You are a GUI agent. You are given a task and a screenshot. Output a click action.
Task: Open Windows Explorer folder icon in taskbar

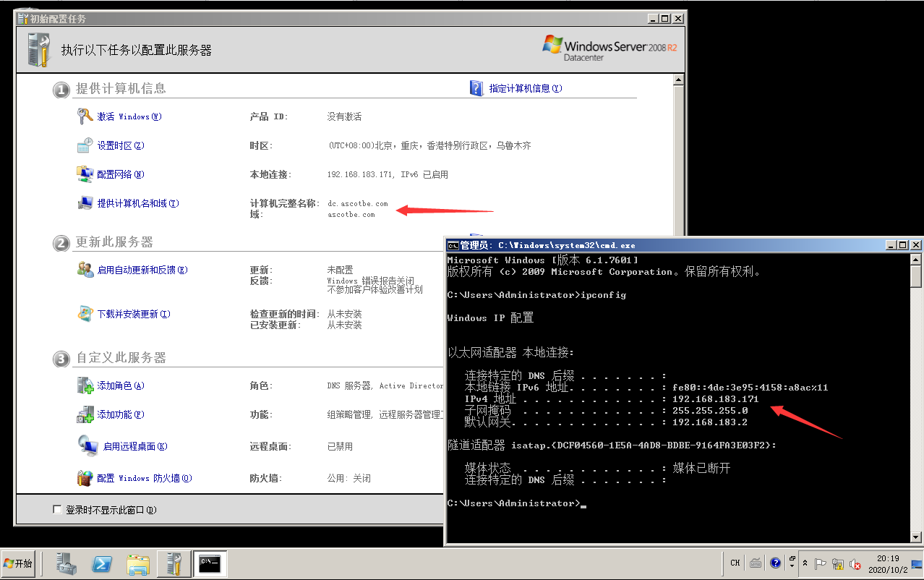[x=137, y=563]
